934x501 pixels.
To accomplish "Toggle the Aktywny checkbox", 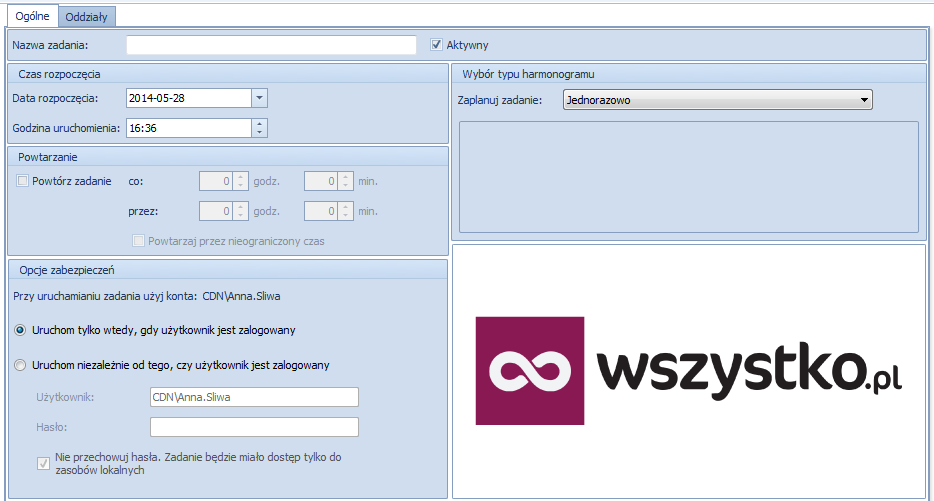I will 437,45.
